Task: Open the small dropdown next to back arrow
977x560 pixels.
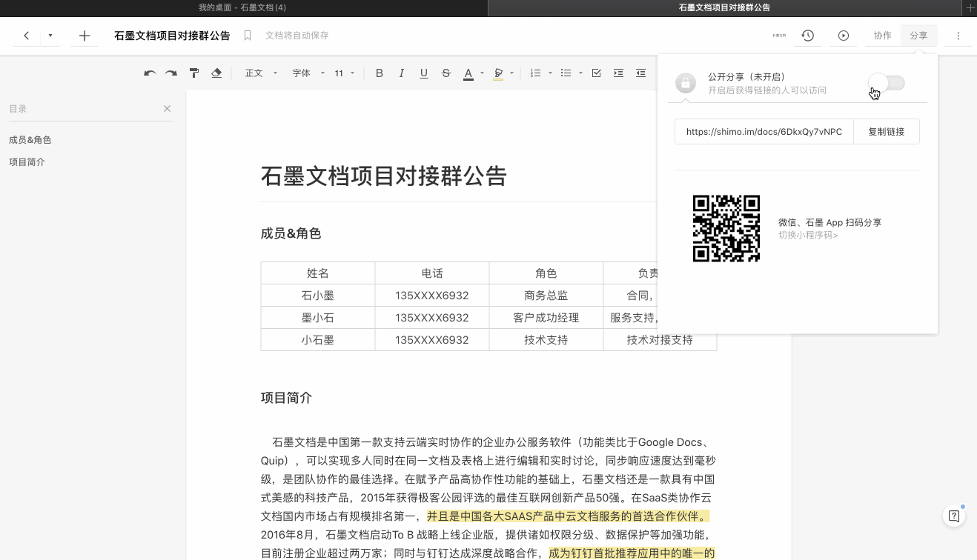Action: point(50,36)
